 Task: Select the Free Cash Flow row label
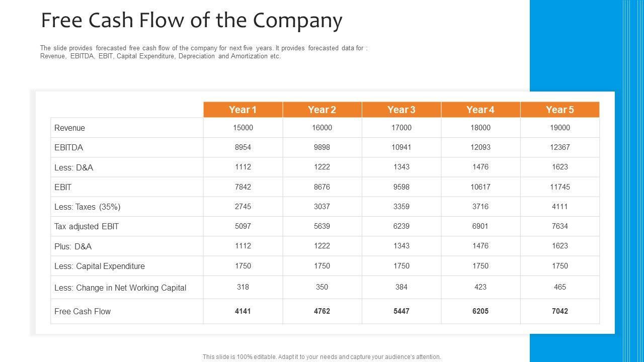pos(83,312)
